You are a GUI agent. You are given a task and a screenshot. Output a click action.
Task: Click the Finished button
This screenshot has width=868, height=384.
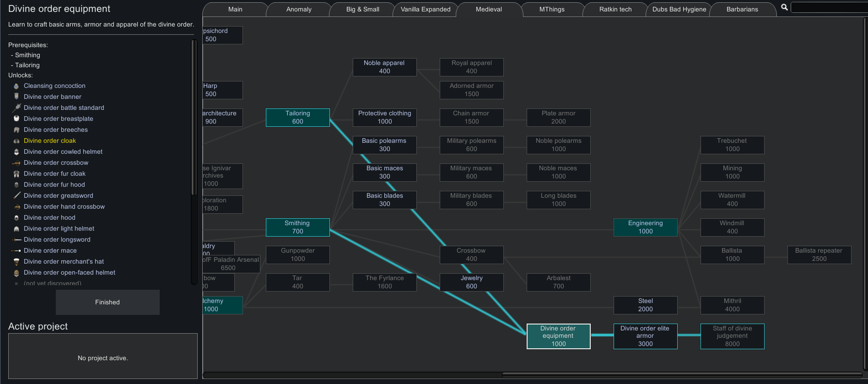click(x=108, y=302)
